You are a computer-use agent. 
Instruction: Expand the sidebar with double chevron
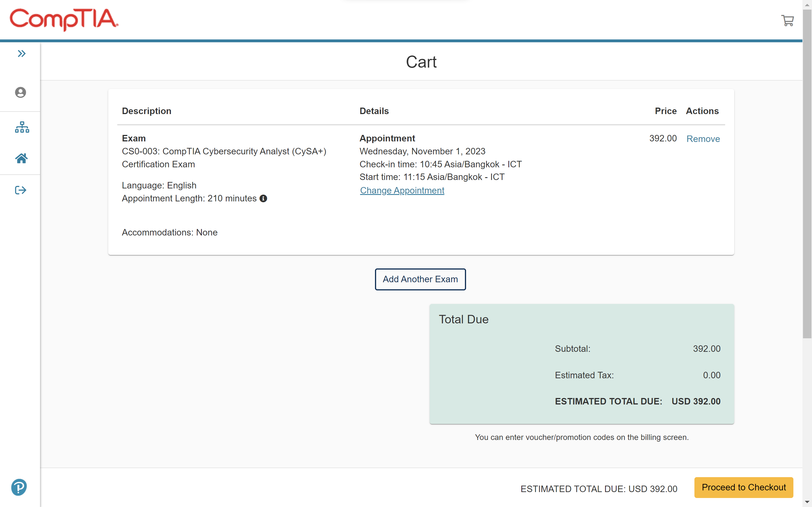tap(21, 54)
